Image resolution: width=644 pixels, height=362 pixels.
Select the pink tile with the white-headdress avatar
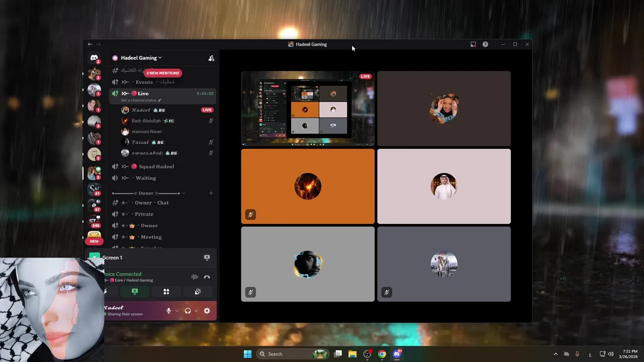(444, 186)
